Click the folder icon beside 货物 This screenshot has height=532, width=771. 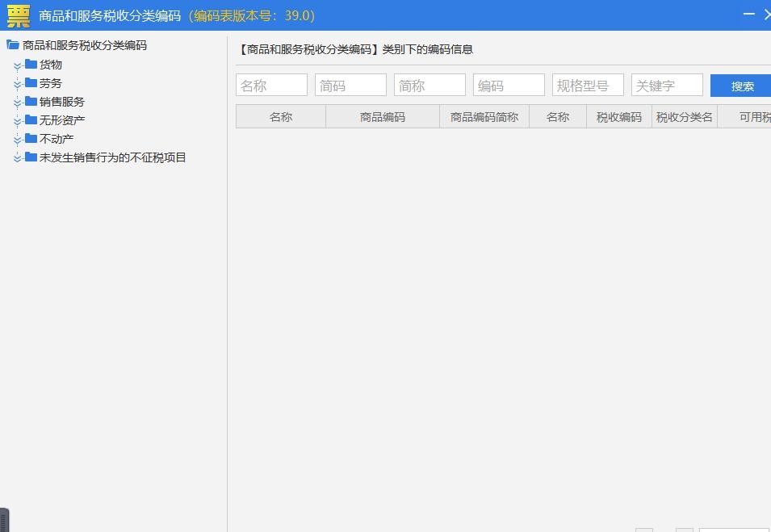[x=31, y=64]
